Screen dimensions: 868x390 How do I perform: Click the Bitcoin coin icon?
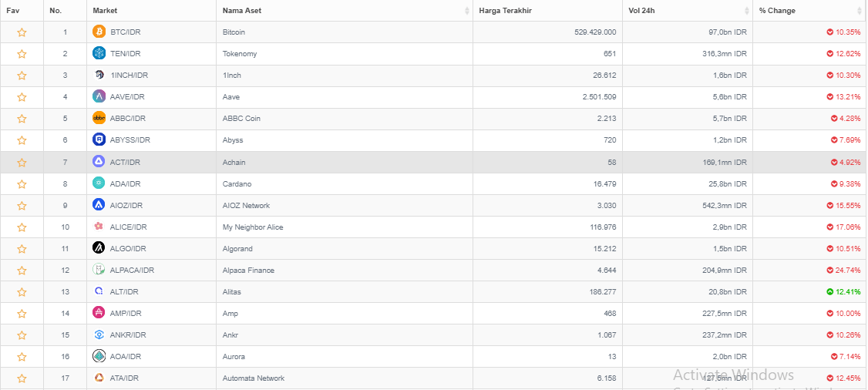pos(99,32)
